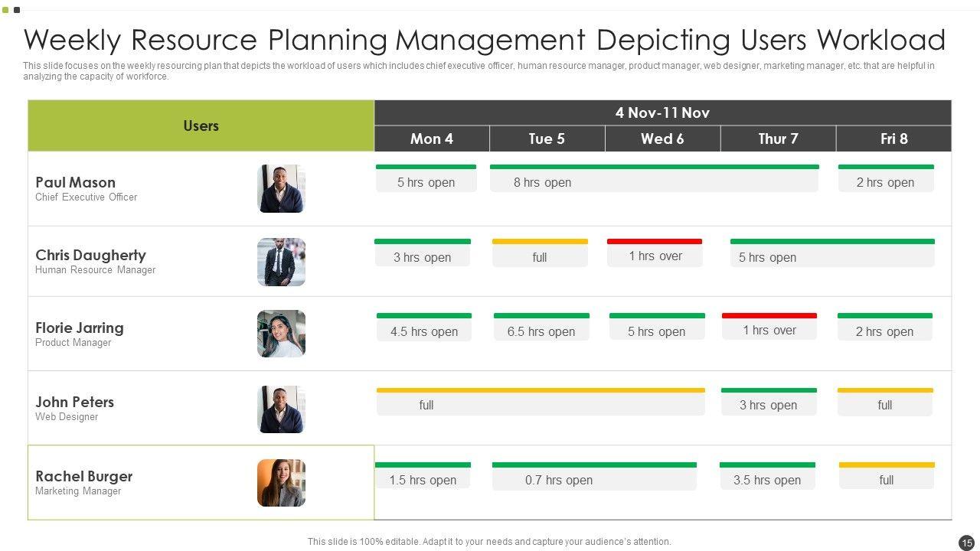Click the slide number 15 badge
980x551 pixels.
(x=966, y=542)
